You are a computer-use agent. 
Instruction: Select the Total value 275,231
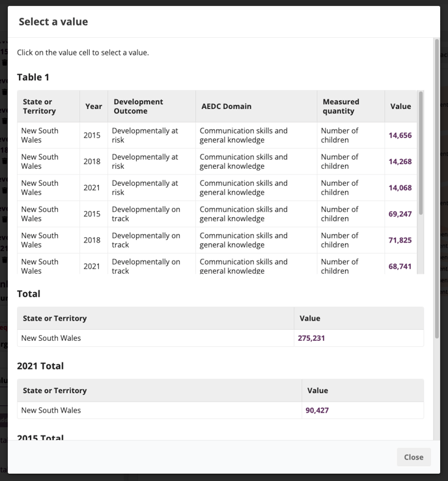[311, 338]
